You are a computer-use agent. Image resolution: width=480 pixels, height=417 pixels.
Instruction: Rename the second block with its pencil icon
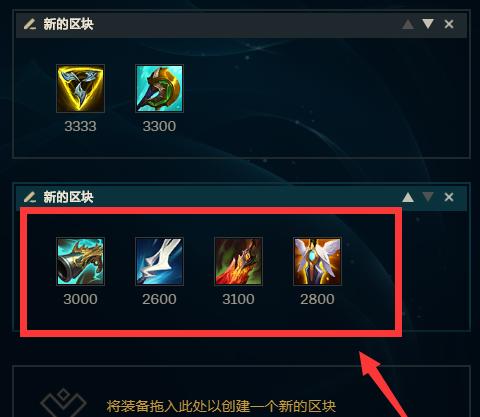click(30, 197)
